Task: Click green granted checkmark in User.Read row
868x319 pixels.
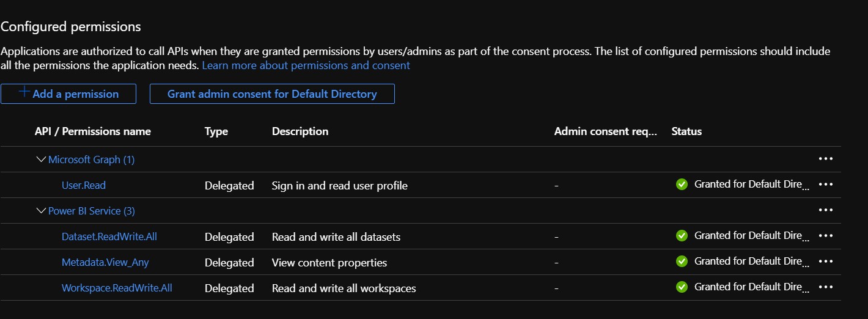Action: coord(682,185)
